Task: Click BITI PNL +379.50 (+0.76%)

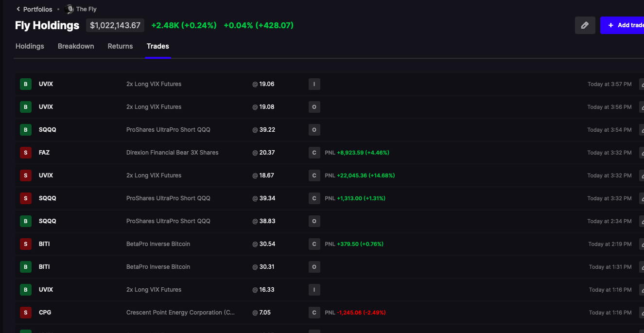Action: tap(354, 244)
